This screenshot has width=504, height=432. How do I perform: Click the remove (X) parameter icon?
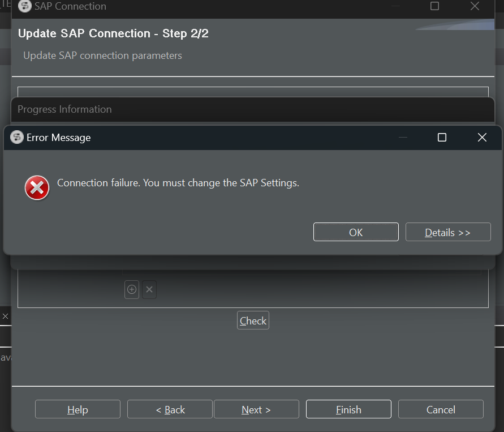(x=149, y=289)
